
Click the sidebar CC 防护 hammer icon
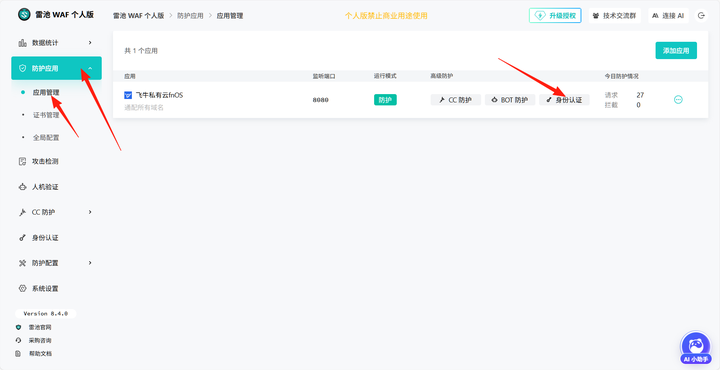point(22,213)
